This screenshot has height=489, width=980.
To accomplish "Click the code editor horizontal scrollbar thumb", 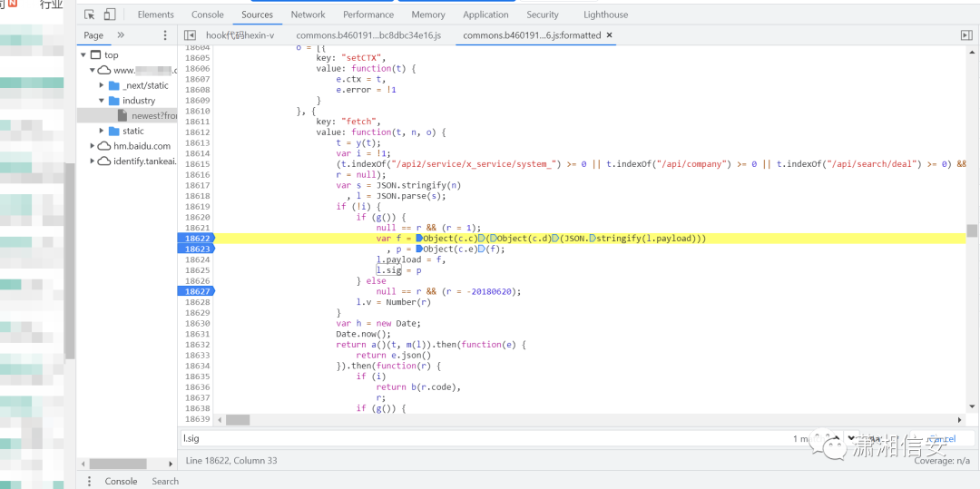I will pos(238,420).
